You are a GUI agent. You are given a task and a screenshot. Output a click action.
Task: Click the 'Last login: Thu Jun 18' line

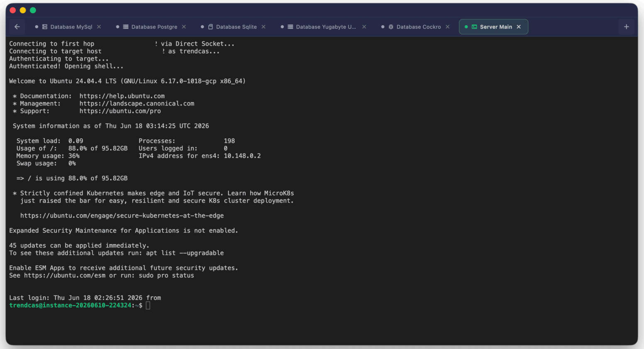click(85, 298)
